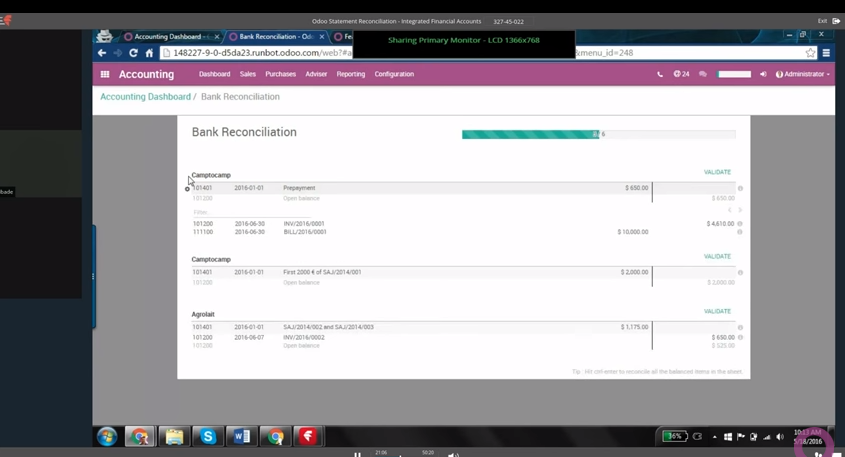The image size is (845, 457).
Task: Open the Adviser menu
Action: click(x=316, y=74)
